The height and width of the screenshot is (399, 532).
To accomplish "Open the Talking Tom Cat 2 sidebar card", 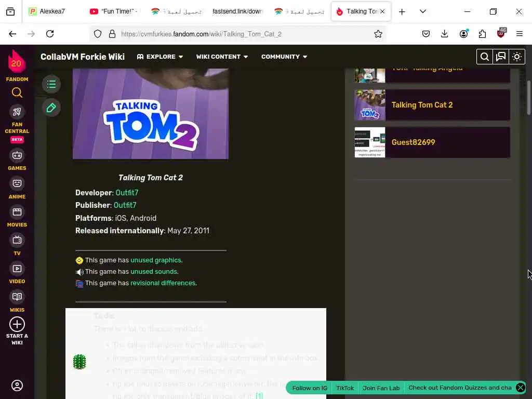I will click(432, 105).
